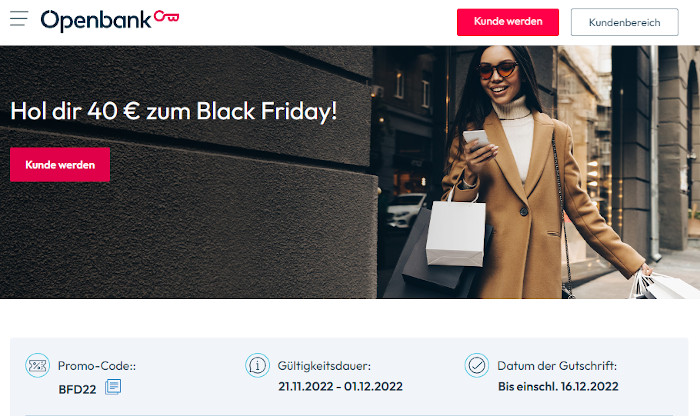Open the hamburger menu

pos(19,19)
